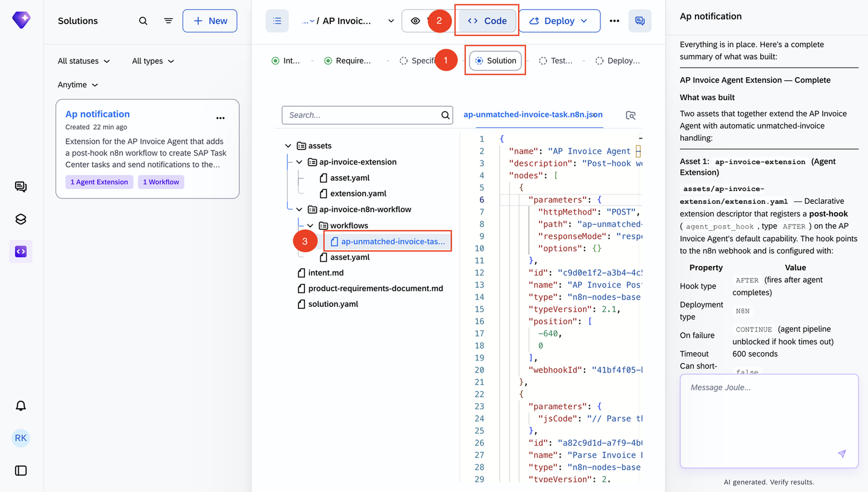Switch to Code view
Image resolution: width=868 pixels, height=492 pixels.
coord(487,20)
